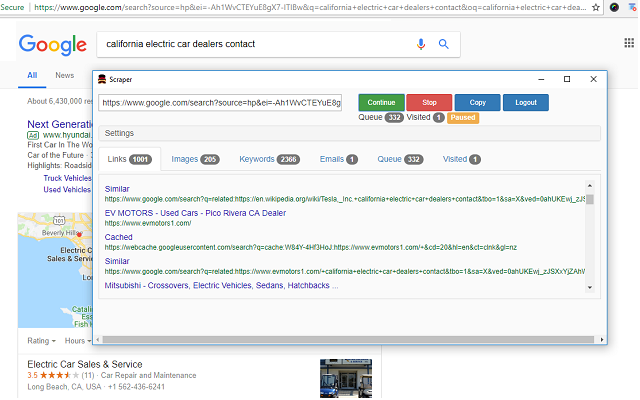Screen dimensions: 640x400
Task: Close the Scraper window
Action: pos(593,79)
